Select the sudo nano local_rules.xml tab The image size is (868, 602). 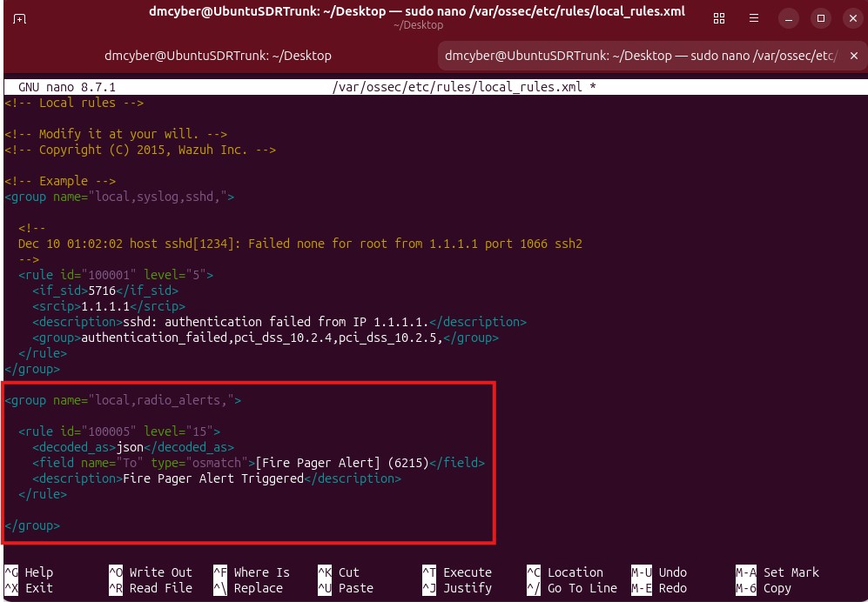[x=641, y=56]
